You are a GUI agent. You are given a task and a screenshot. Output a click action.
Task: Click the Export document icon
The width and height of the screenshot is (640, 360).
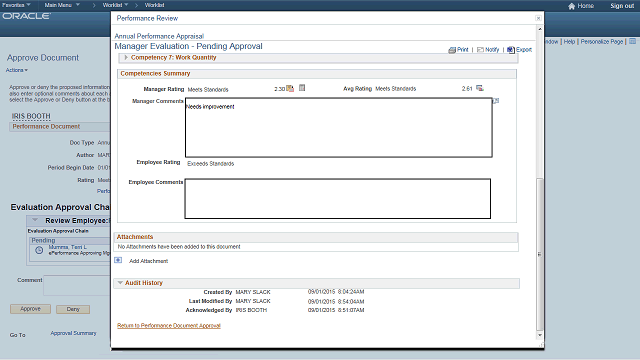click(x=511, y=50)
